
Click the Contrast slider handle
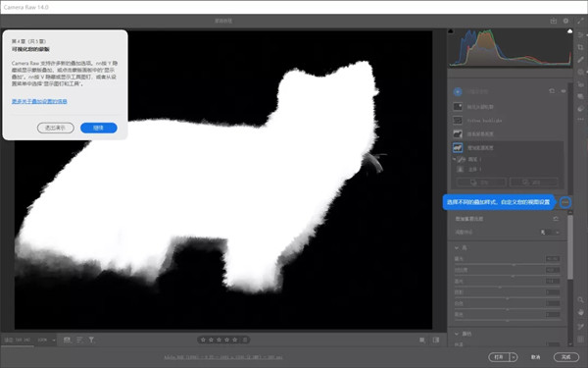pos(513,276)
